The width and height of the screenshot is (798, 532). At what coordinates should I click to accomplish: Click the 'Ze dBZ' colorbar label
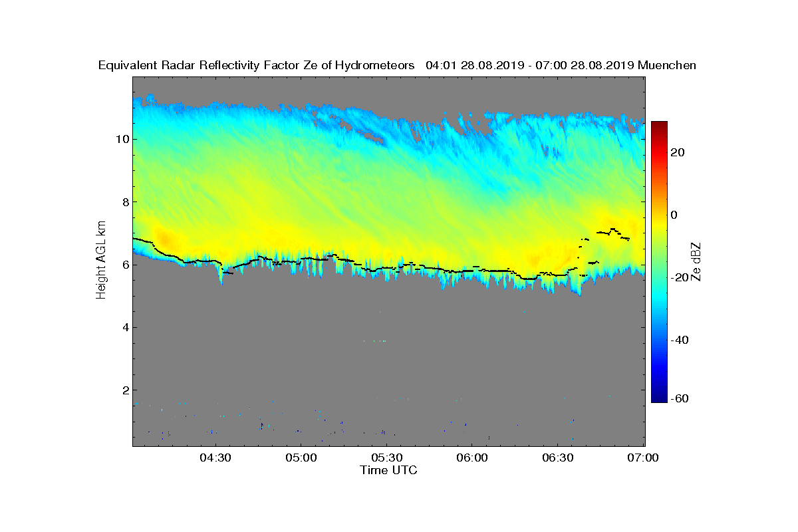point(696,261)
